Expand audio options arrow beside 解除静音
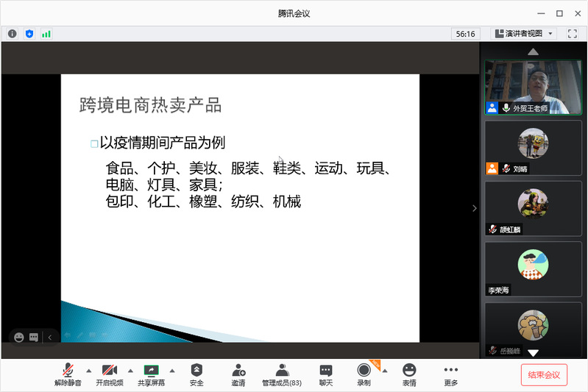Image resolution: width=588 pixels, height=392 pixels. [89, 370]
